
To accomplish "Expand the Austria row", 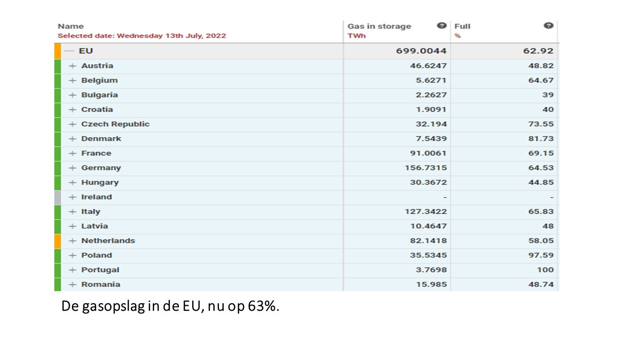I will coord(72,66).
